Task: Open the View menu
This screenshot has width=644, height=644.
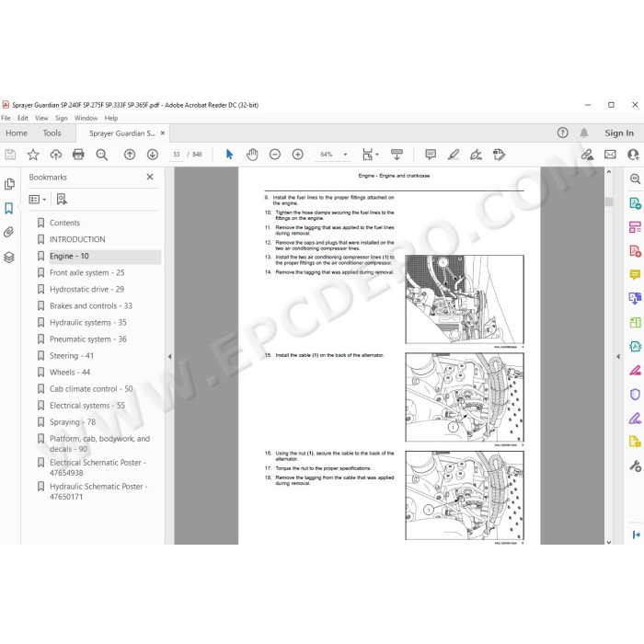Action: [x=41, y=118]
